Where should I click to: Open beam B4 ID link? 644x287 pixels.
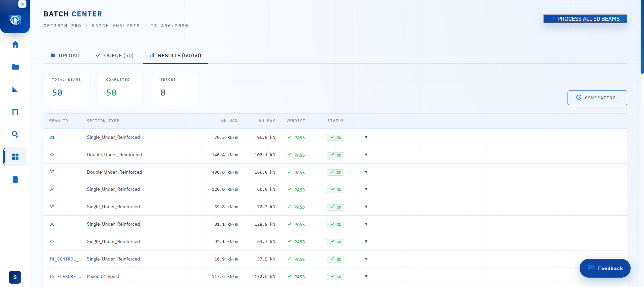(52, 189)
